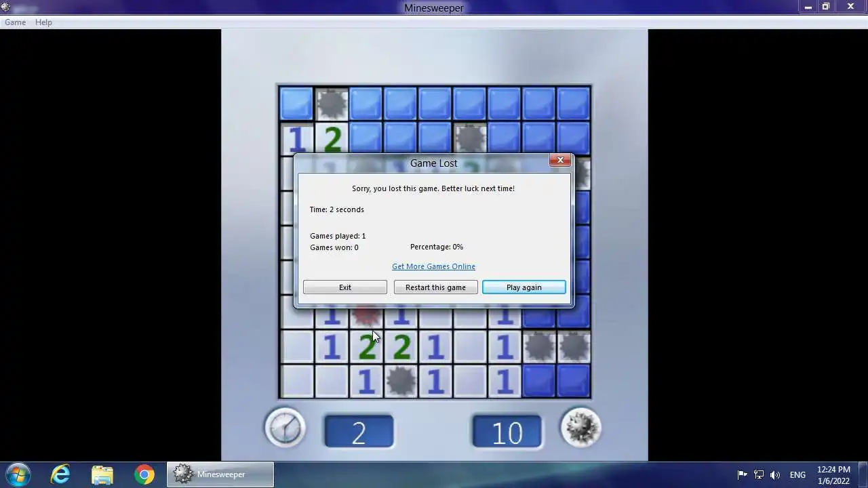The width and height of the screenshot is (868, 488).
Task: Click the network tray icon
Action: click(759, 474)
